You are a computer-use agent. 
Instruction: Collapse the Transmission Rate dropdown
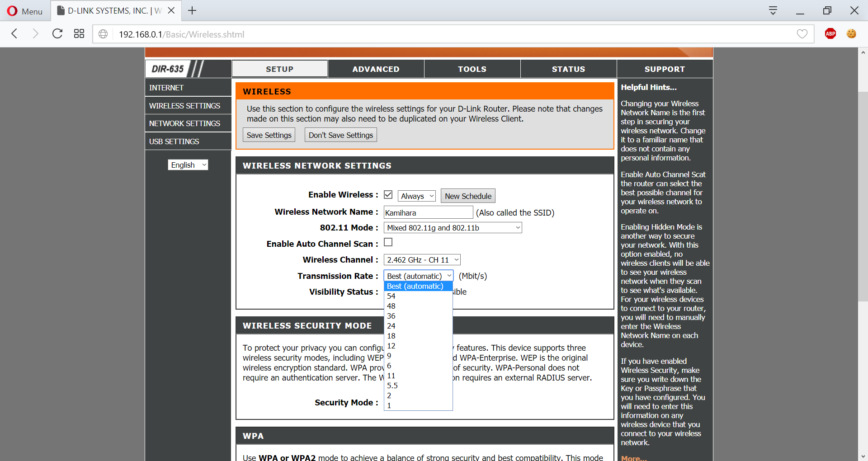[x=419, y=276]
